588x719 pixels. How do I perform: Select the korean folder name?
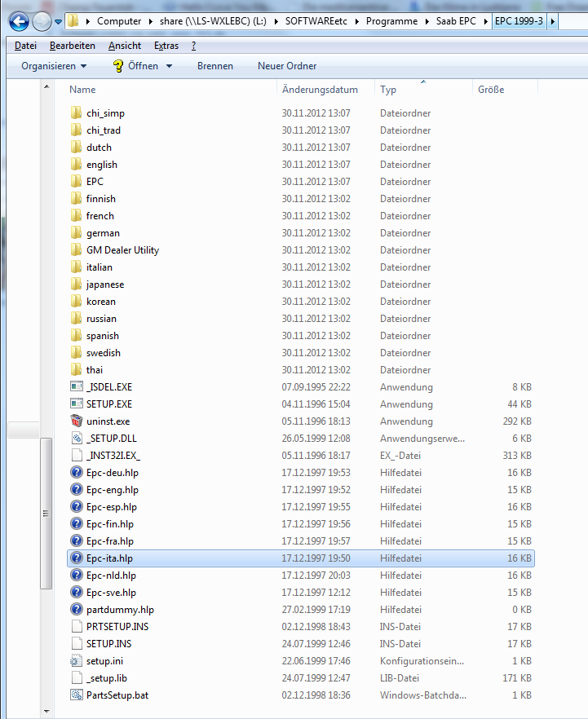(x=101, y=302)
